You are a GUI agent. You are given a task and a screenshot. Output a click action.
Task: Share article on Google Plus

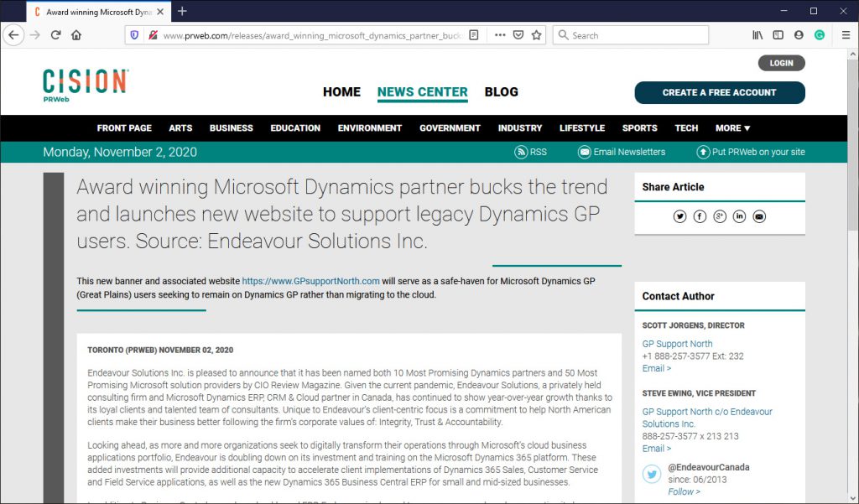[x=719, y=216]
